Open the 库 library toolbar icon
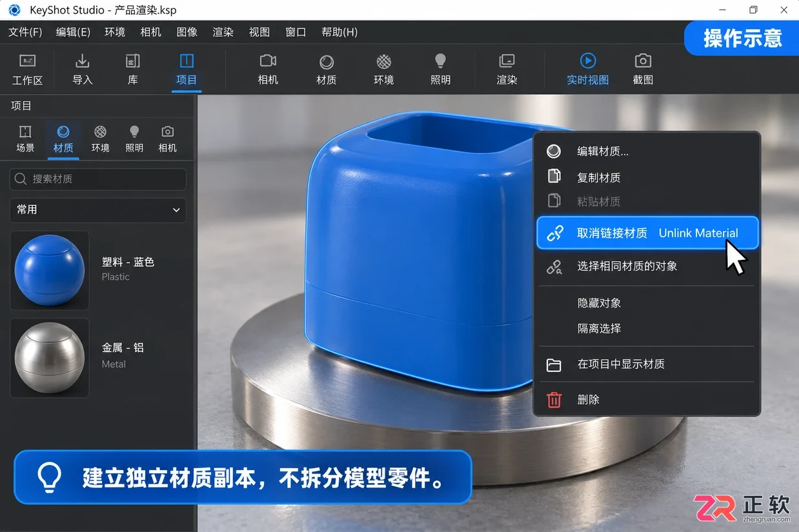 [133, 70]
